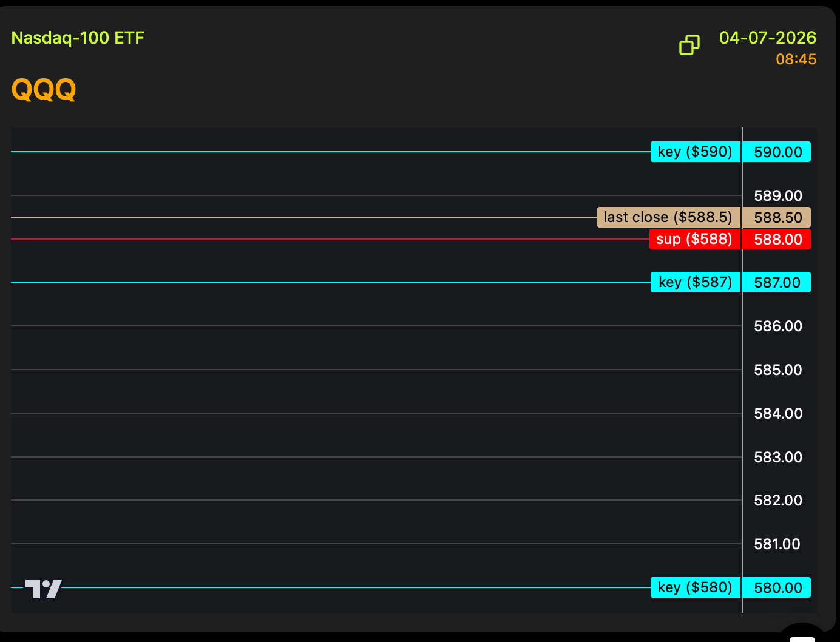This screenshot has height=642, width=840.
Task: Click the 589.00 price axis label
Action: click(777, 196)
